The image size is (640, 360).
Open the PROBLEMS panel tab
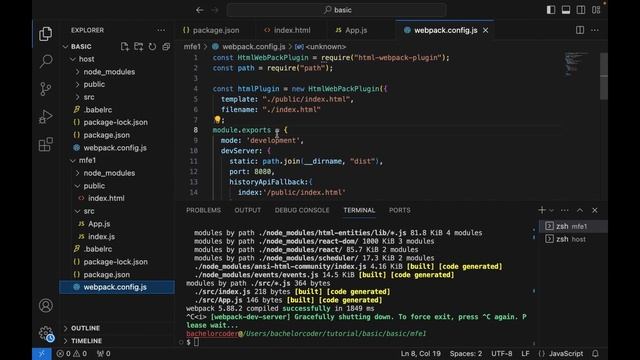(203, 210)
